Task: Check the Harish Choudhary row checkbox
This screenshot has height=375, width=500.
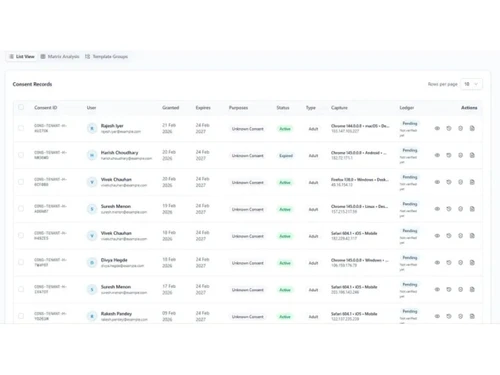Action: pyautogui.click(x=21, y=155)
